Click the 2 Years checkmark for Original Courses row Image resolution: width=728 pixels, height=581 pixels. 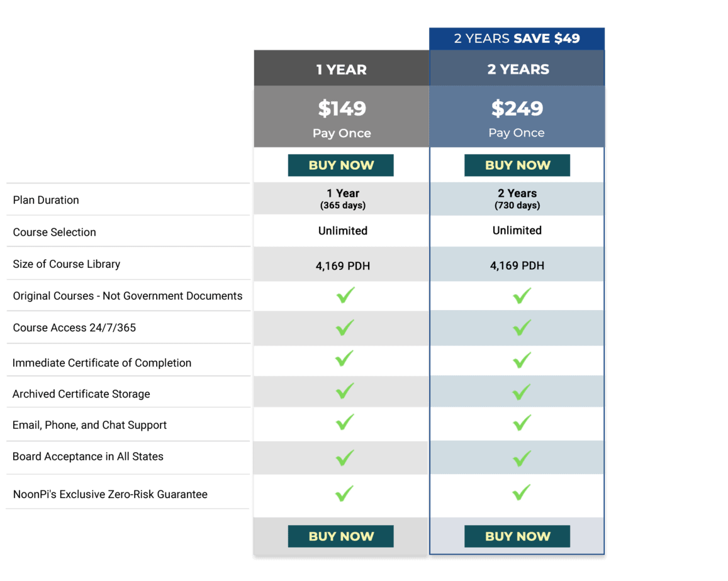(x=520, y=296)
